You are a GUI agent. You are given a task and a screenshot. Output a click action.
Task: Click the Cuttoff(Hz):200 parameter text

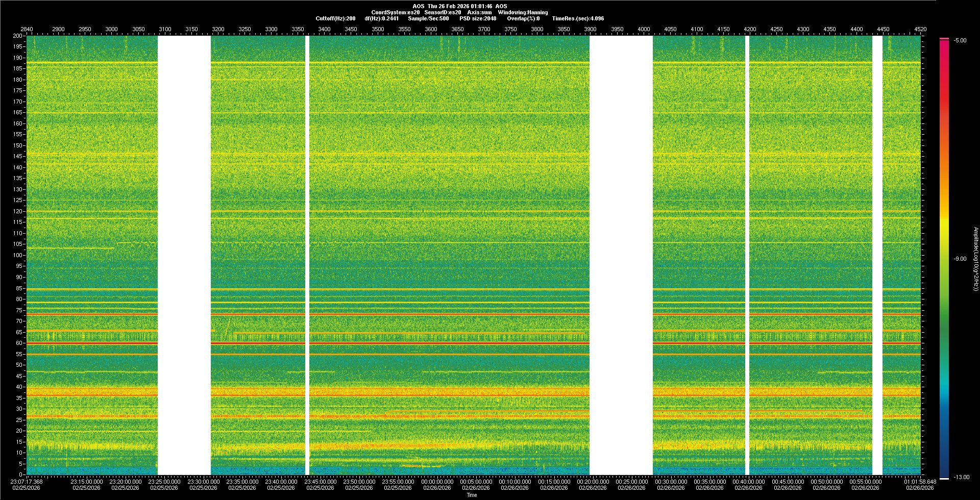pos(335,18)
